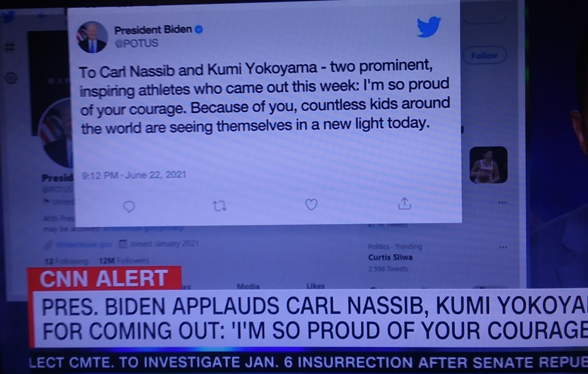Open the @POTUS handle link

[137, 43]
